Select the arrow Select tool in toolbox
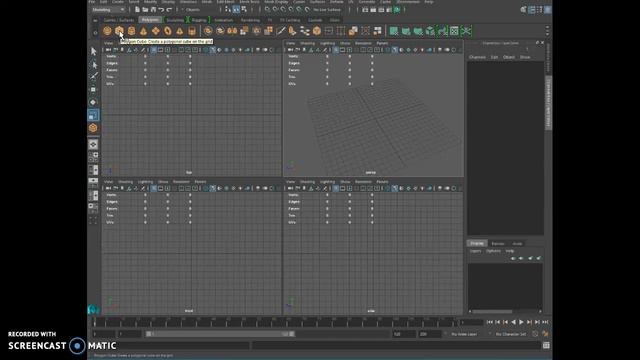Image resolution: width=640 pixels, height=360 pixels. coord(93,51)
